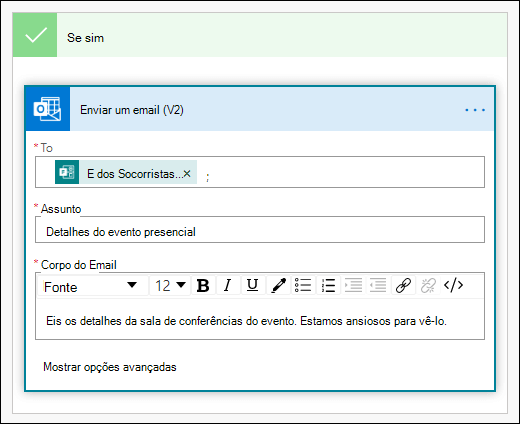520x424 pixels.
Task: Open the font size 12 dropdown
Action: click(x=170, y=286)
